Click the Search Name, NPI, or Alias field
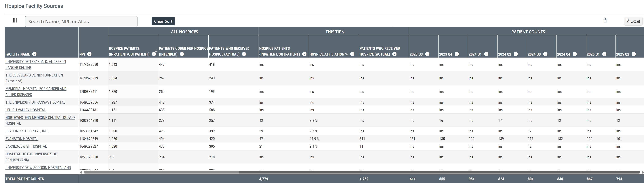The height and width of the screenshot is (183, 644). (81, 21)
